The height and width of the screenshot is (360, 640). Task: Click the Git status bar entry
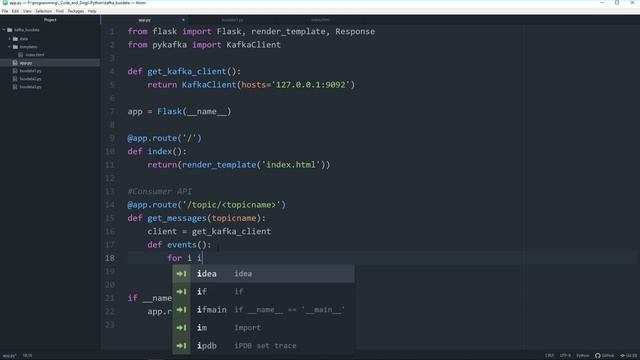click(629, 356)
